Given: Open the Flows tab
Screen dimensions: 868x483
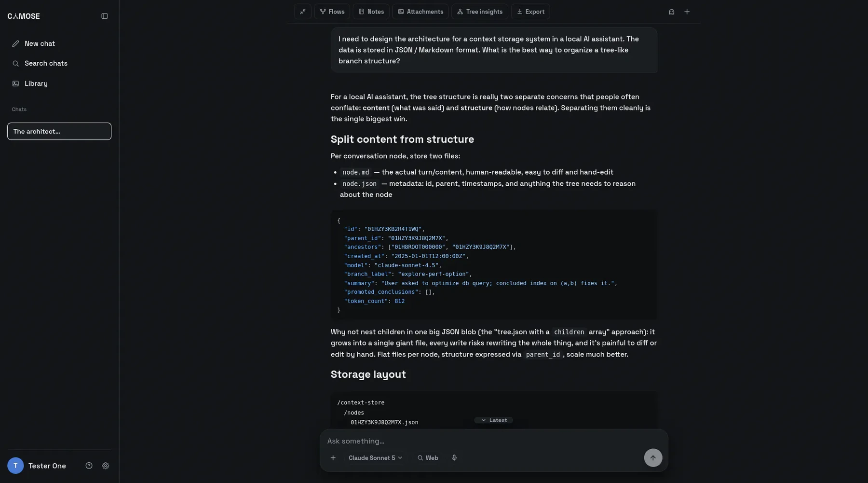Looking at the screenshot, I should [x=332, y=12].
